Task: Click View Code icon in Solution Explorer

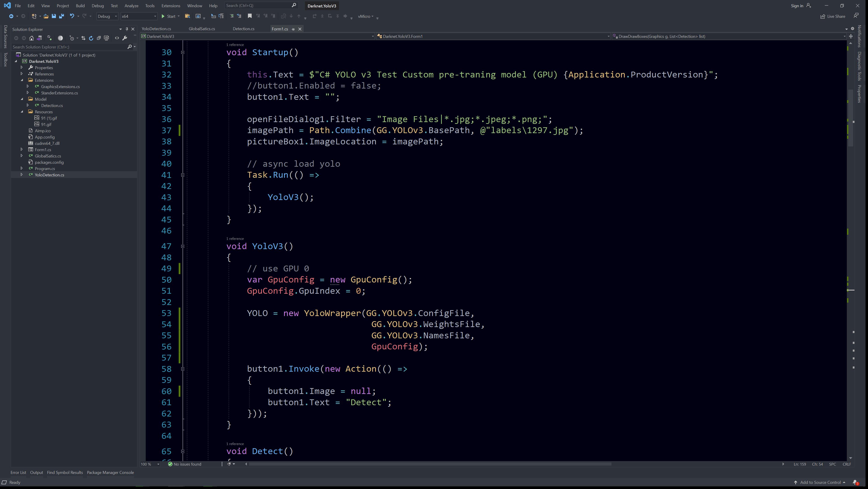Action: tap(117, 38)
